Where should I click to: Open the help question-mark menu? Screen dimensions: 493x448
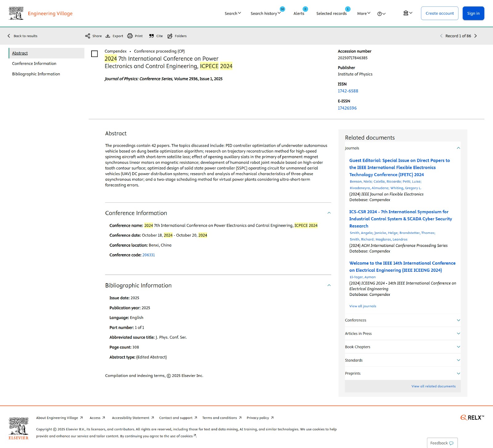pos(381,14)
